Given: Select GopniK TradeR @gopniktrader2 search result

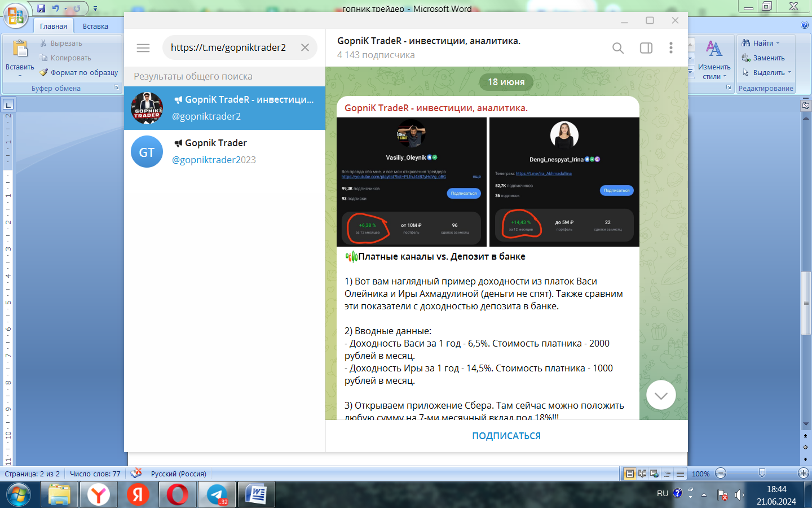Looking at the screenshot, I should coord(224,108).
